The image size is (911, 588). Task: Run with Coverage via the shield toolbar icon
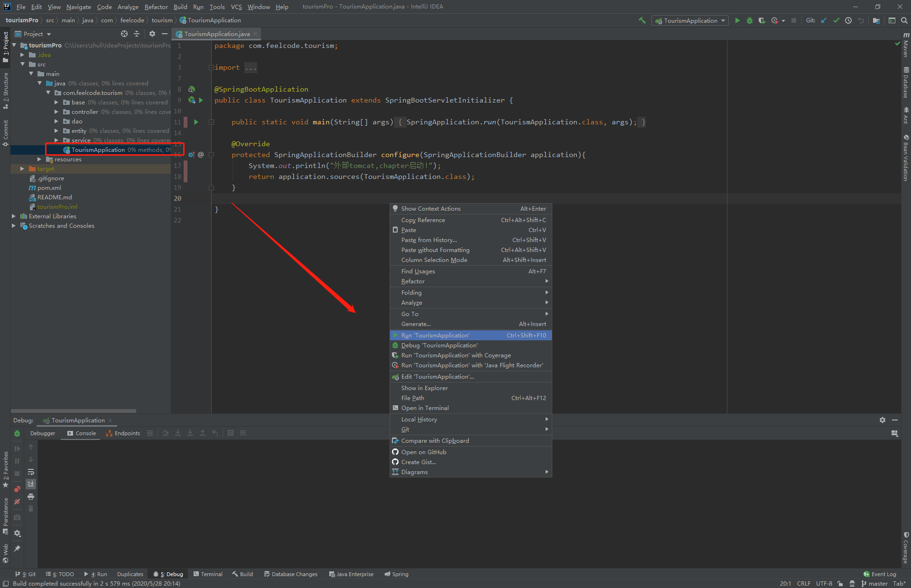[x=762, y=20]
